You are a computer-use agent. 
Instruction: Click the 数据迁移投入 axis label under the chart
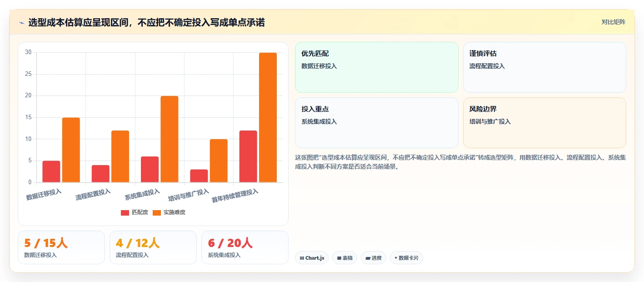point(44,195)
